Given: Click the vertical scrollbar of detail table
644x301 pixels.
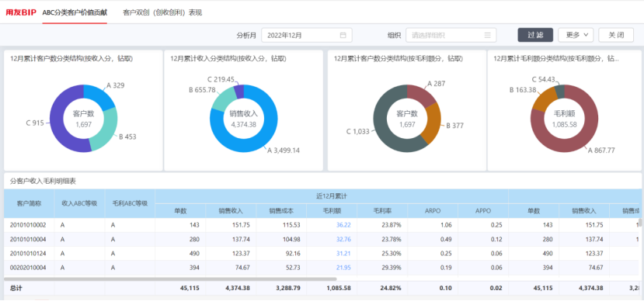Looking at the screenshot, I should 639,223.
